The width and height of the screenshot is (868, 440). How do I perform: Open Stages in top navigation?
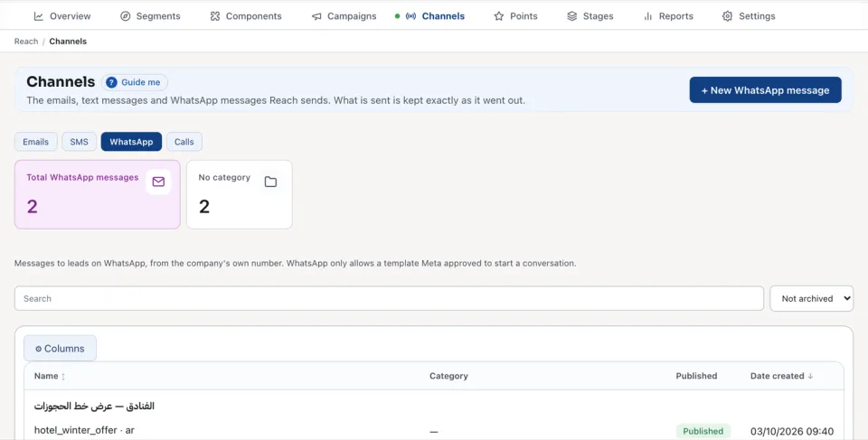590,16
